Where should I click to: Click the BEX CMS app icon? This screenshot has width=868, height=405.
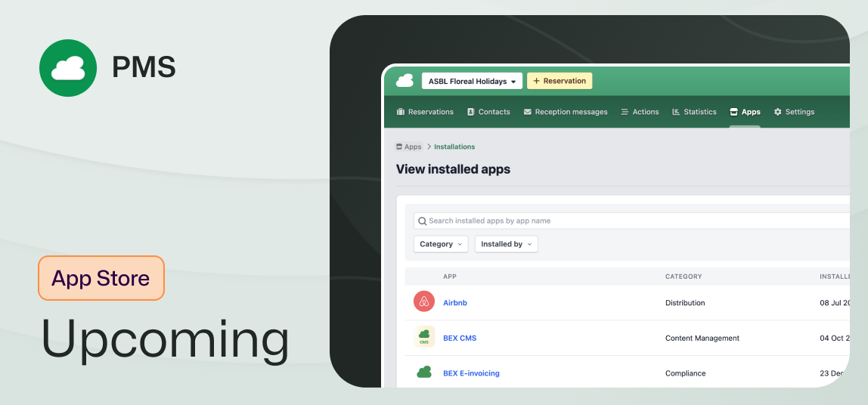(x=424, y=337)
